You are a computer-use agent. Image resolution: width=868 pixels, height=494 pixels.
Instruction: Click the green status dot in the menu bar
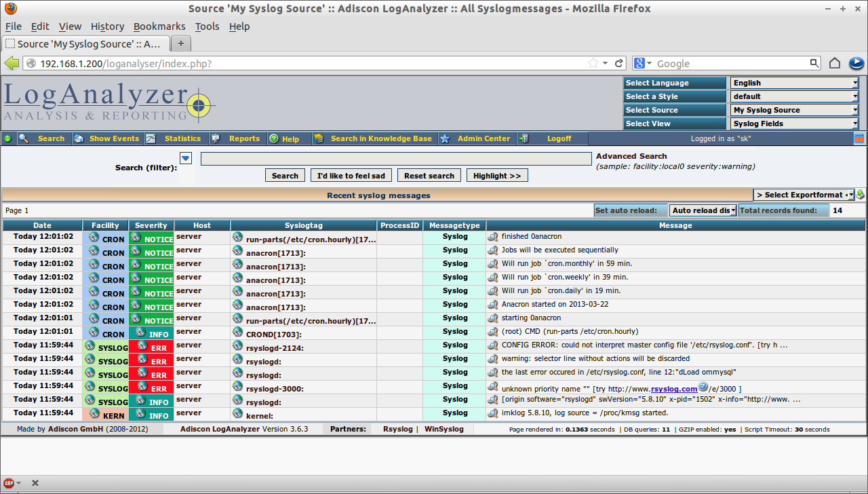8,138
